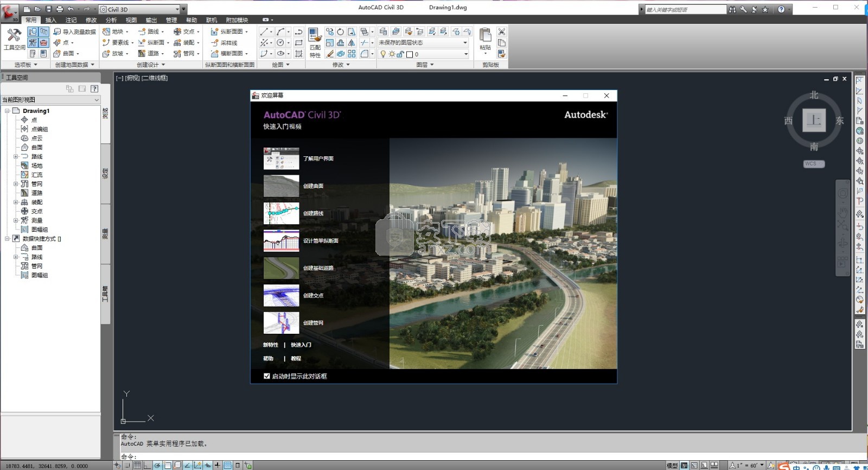Click the layer 0 color swatch
The image size is (868, 470).
[410, 54]
